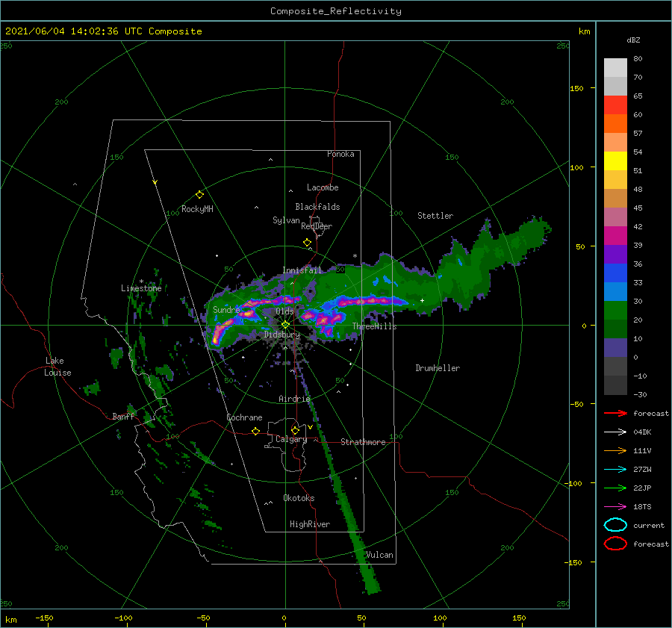
Task: Click the HighRiver town label
Action: (310, 524)
